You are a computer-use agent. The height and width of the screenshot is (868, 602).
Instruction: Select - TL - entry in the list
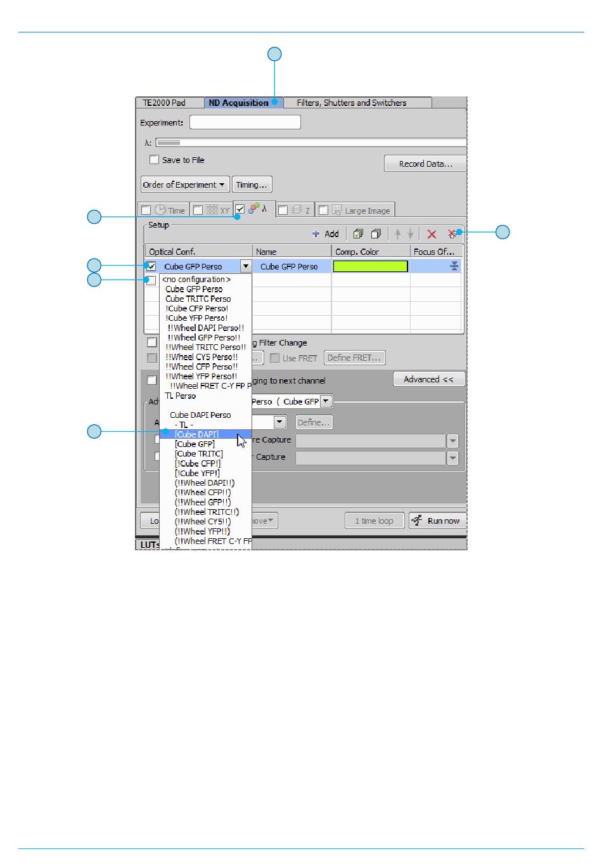pos(184,425)
